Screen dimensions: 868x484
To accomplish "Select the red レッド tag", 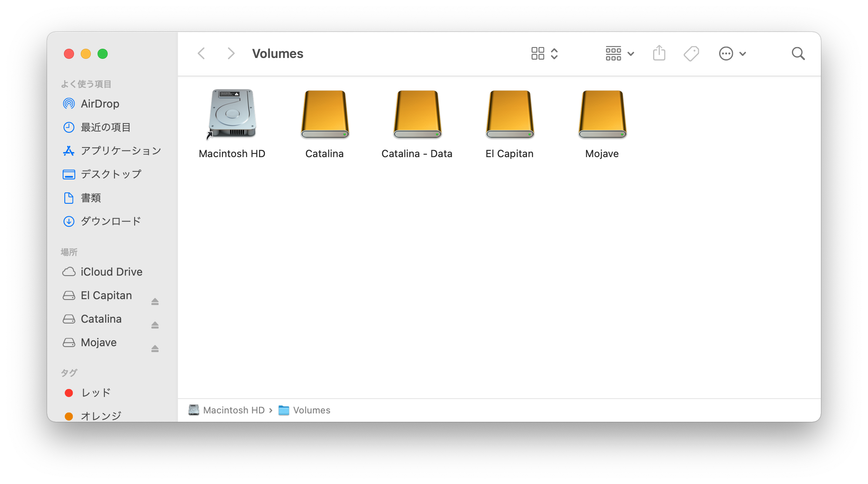I will point(96,392).
